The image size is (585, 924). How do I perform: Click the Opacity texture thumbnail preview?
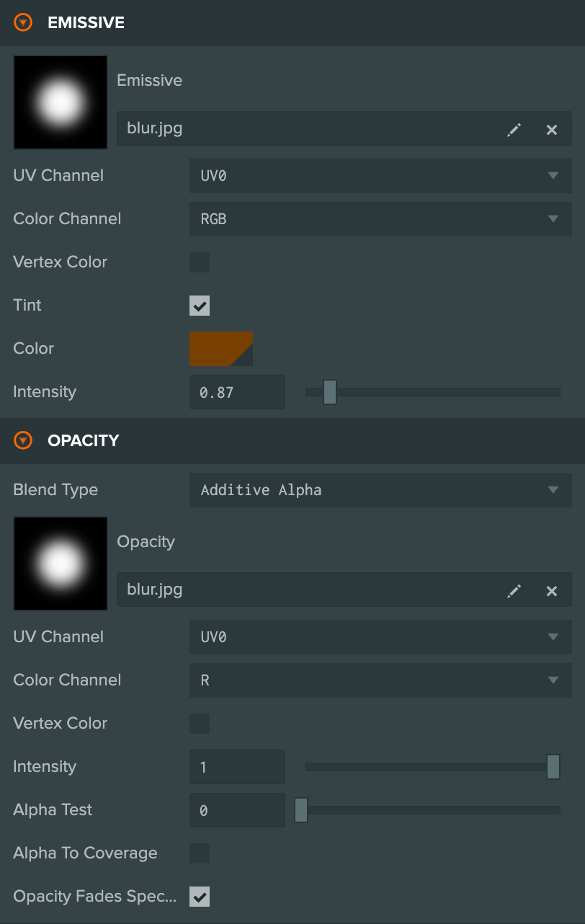click(x=61, y=564)
